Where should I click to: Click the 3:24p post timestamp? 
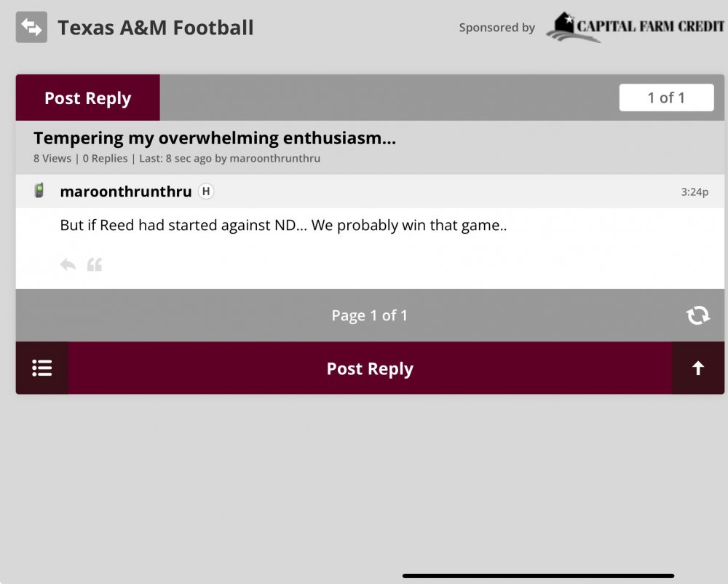click(695, 192)
